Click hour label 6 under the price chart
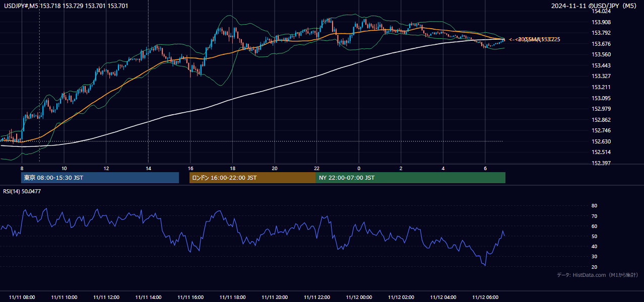644x302 pixels. click(x=485, y=168)
